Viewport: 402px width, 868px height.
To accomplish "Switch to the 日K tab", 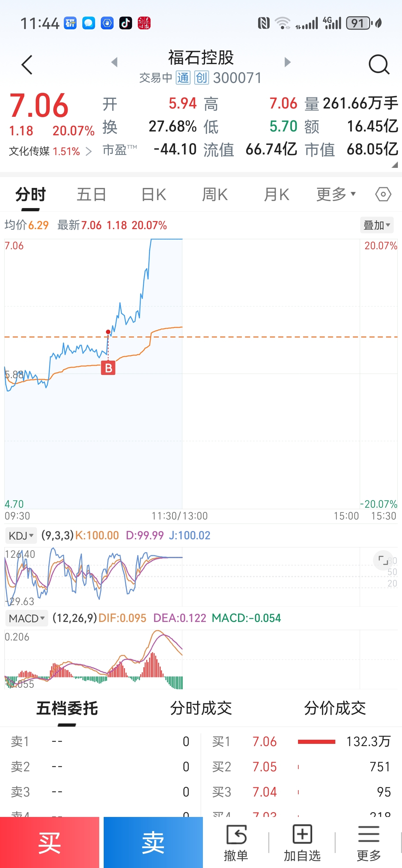I will (154, 194).
